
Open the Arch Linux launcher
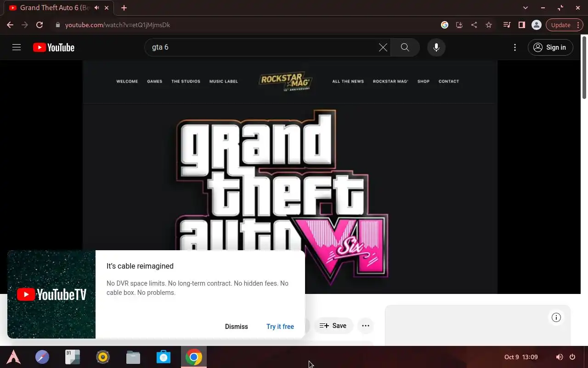pos(14,357)
